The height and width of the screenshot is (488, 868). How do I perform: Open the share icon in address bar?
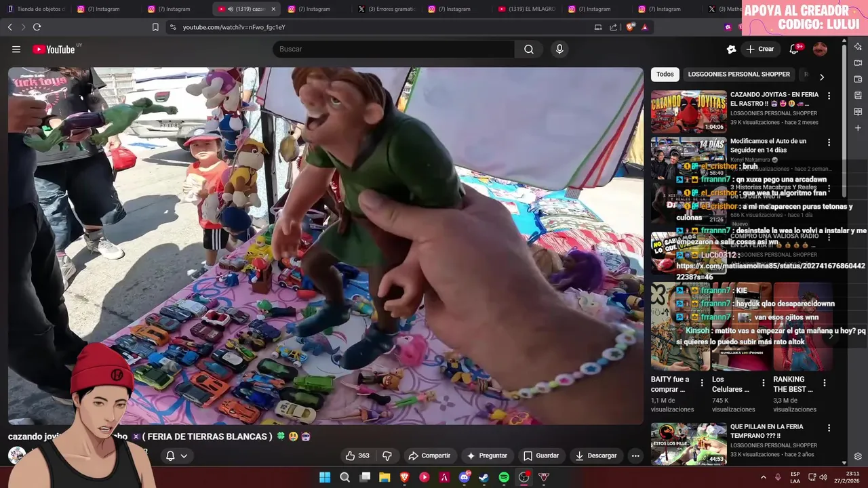614,27
